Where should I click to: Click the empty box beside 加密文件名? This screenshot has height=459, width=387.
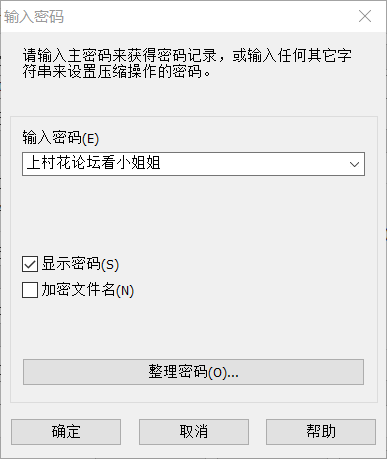coord(30,290)
